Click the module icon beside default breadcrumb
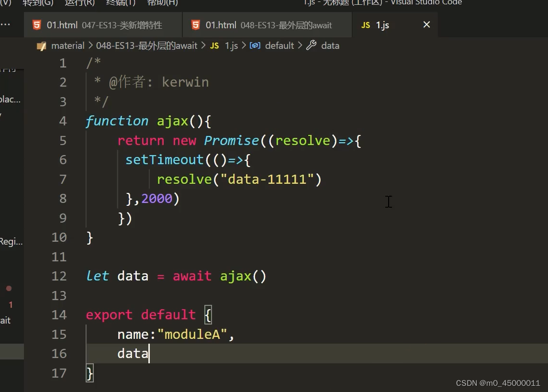The width and height of the screenshot is (548, 392). coord(255,45)
